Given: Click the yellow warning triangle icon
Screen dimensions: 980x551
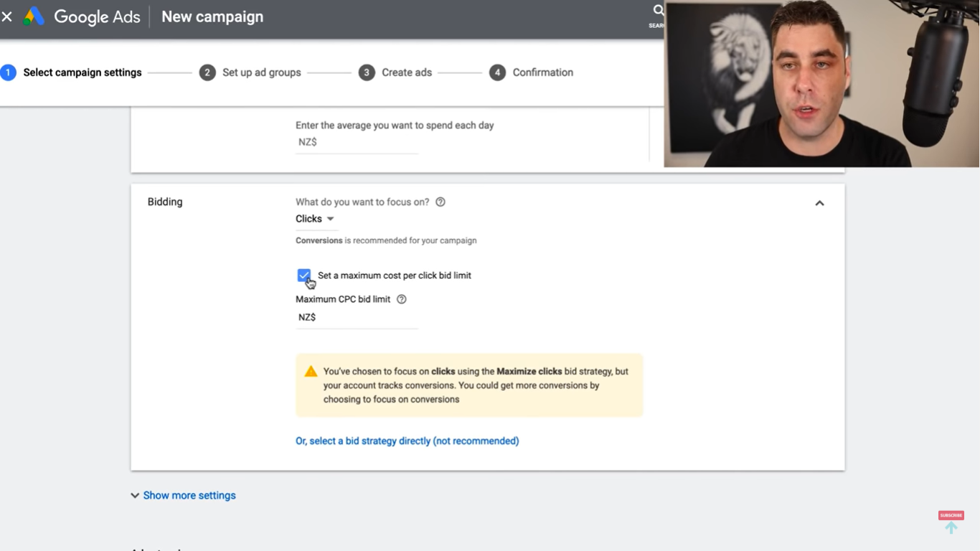Looking at the screenshot, I should coord(311,372).
